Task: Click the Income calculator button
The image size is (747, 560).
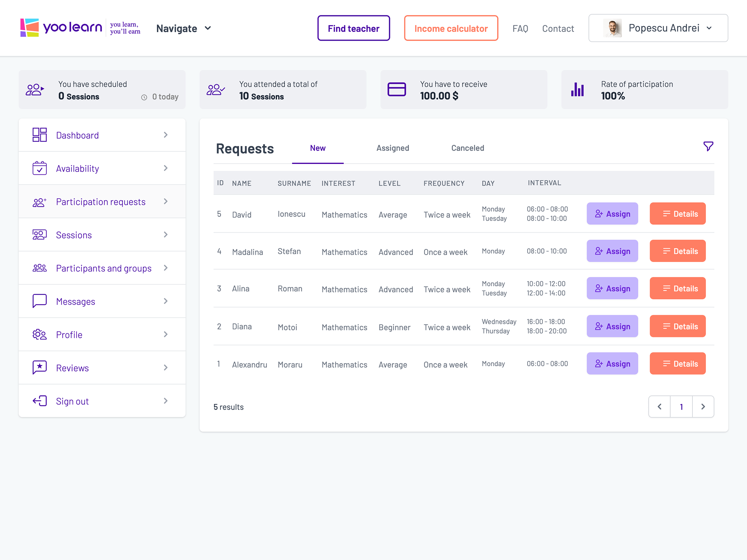Action: point(451,28)
